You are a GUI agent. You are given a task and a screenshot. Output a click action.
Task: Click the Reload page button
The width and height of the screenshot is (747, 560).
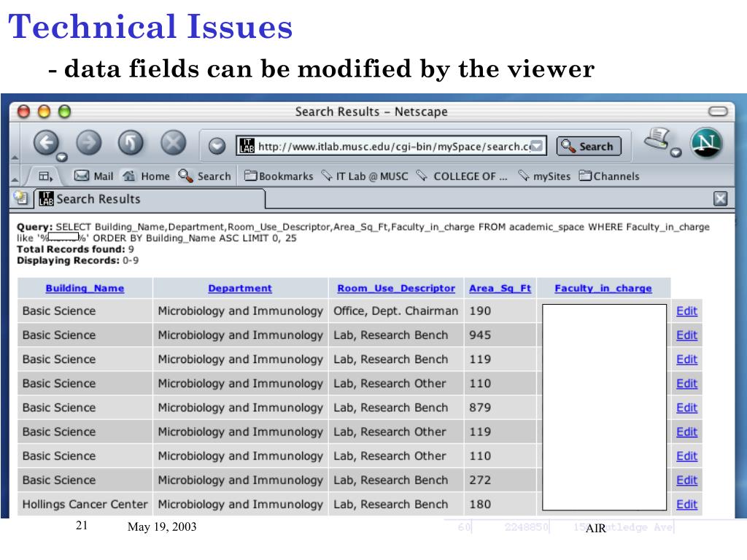click(x=131, y=143)
